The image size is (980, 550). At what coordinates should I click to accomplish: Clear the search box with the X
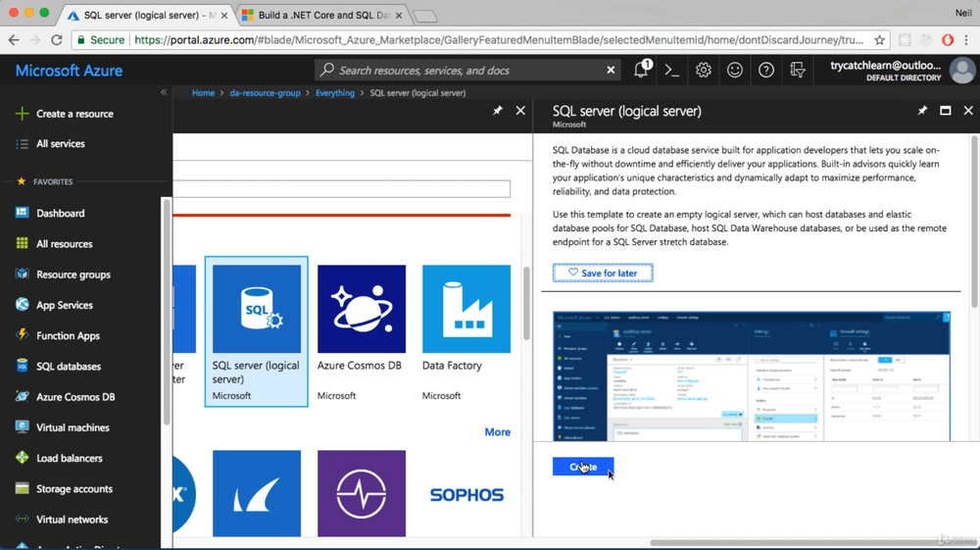tap(611, 70)
